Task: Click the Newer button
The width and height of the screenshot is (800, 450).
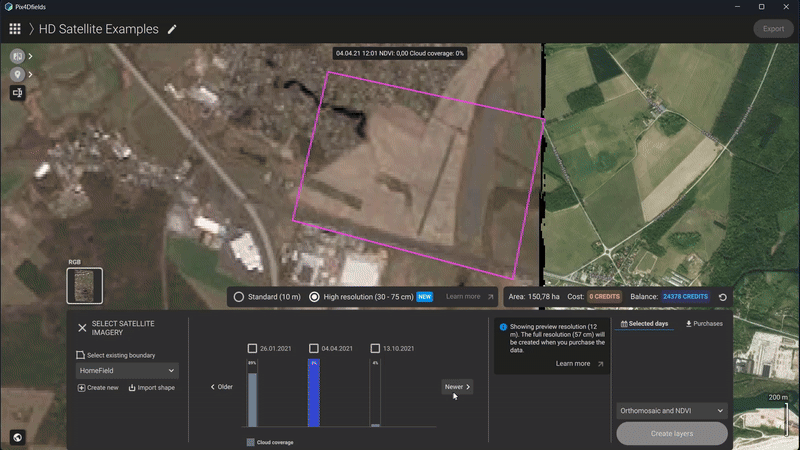Action: click(456, 387)
